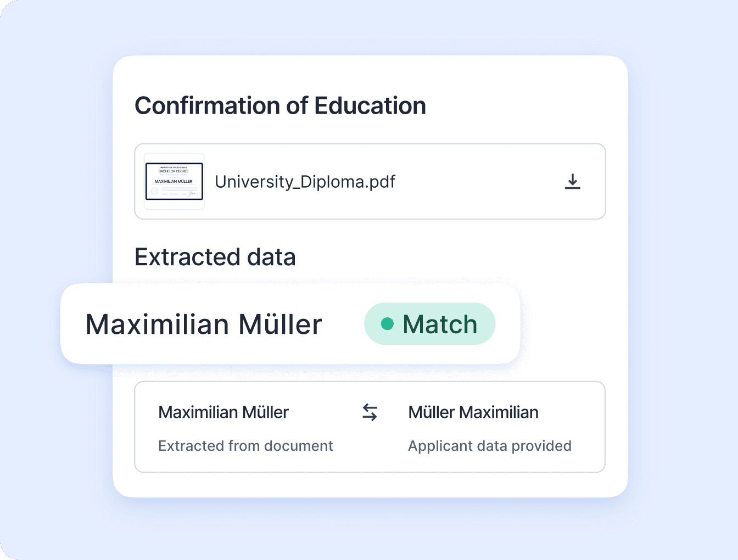Click the word "Education" in the title

point(370,106)
